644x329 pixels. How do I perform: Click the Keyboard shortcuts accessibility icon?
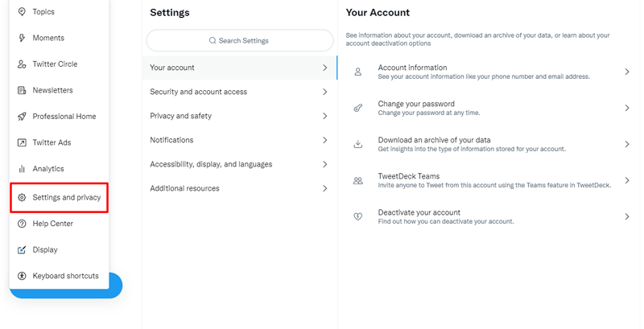tap(22, 276)
